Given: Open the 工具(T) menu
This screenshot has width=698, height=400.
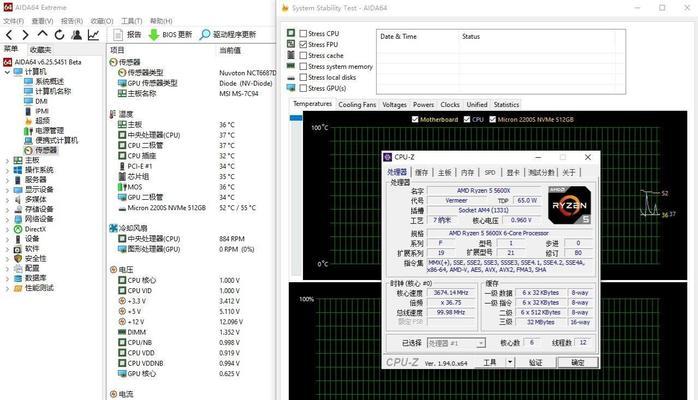Looking at the screenshot, I should (x=131, y=21).
